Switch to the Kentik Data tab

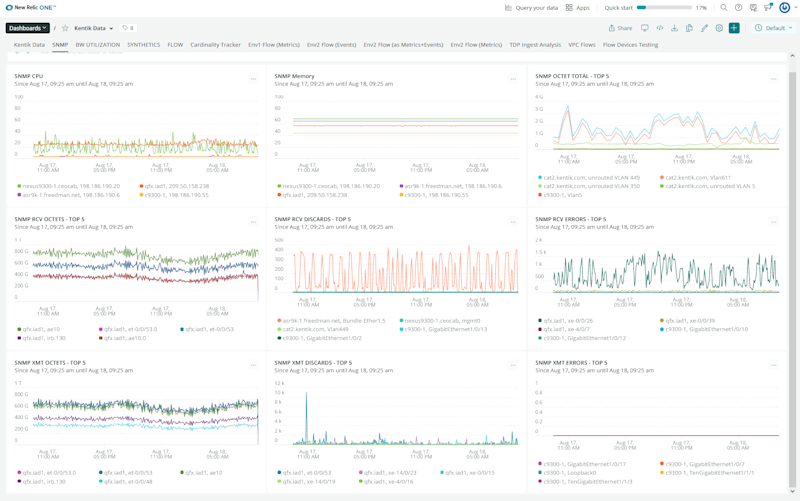[x=29, y=45]
